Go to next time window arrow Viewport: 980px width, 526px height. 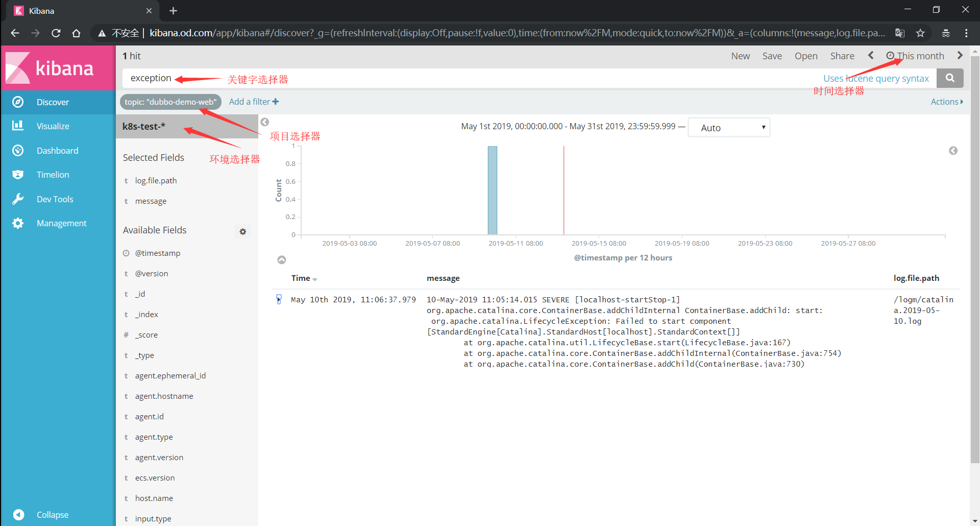coord(960,56)
